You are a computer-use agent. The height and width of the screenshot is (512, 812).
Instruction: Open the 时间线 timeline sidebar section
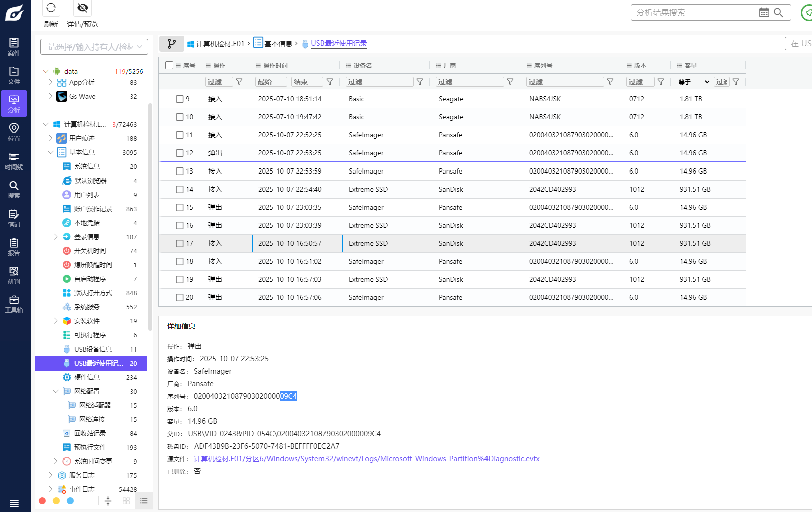(x=14, y=161)
